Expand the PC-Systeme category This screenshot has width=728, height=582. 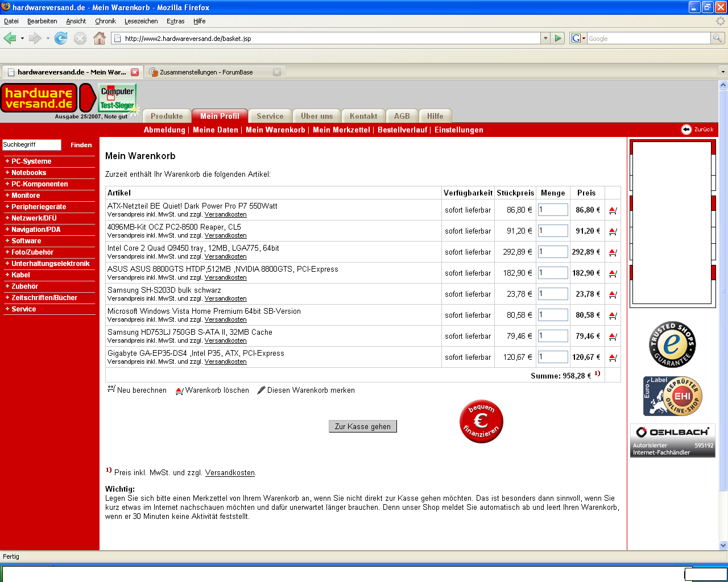click(31, 161)
